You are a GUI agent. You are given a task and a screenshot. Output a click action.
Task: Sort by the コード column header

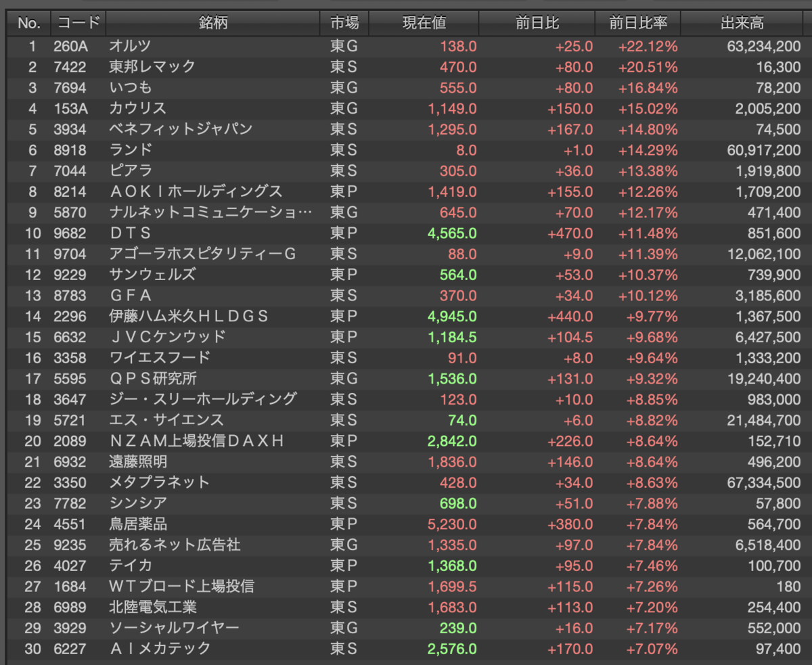(78, 23)
